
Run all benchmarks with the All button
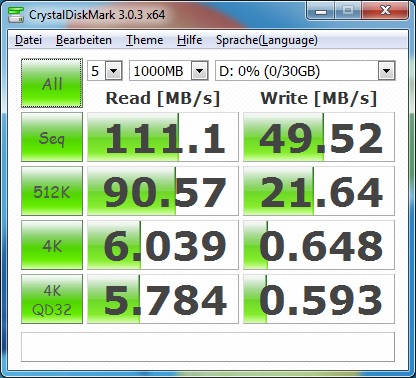(x=52, y=83)
